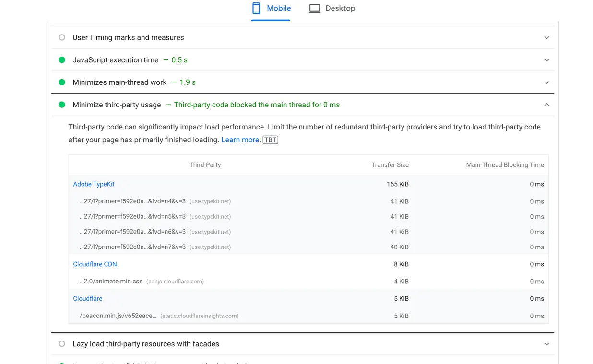
Task: Open the Cloudflare entity link
Action: 88,298
